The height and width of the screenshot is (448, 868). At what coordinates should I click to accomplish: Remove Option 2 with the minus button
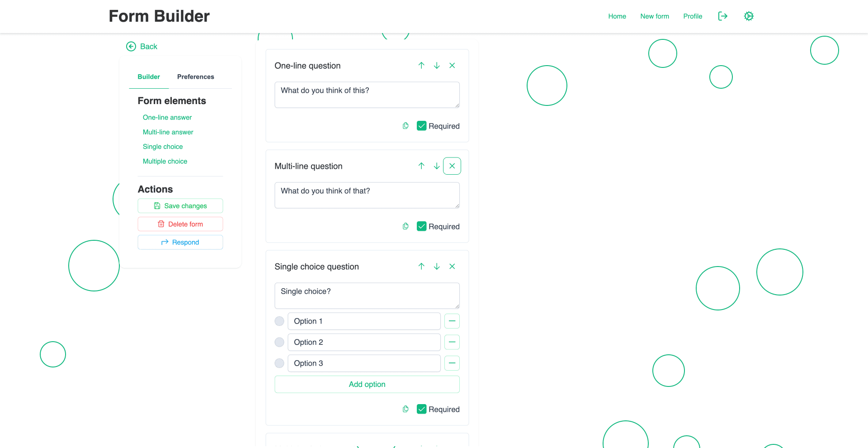[x=452, y=342]
